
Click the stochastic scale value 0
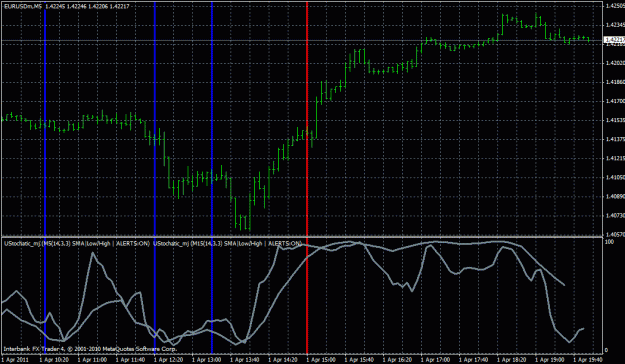coord(607,350)
